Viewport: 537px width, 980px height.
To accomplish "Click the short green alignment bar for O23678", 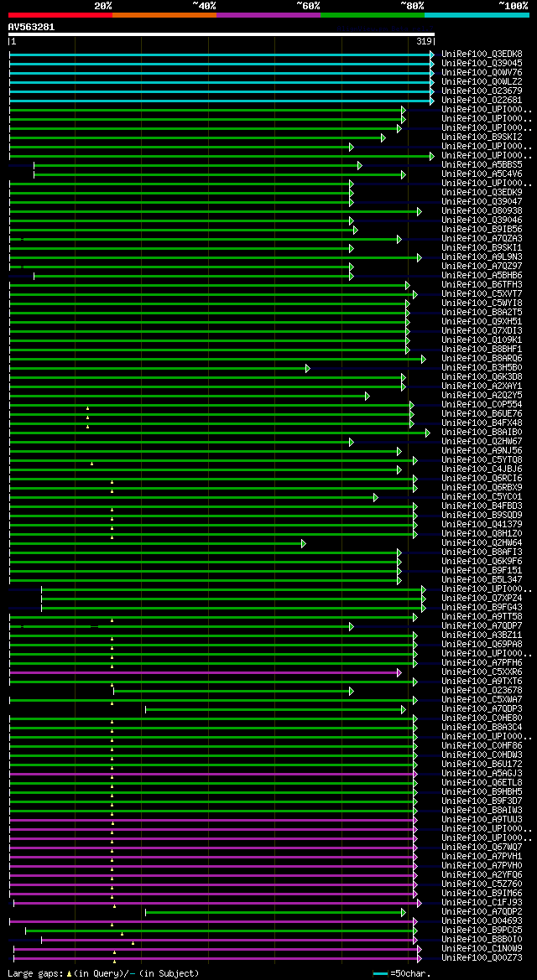I will [233, 692].
